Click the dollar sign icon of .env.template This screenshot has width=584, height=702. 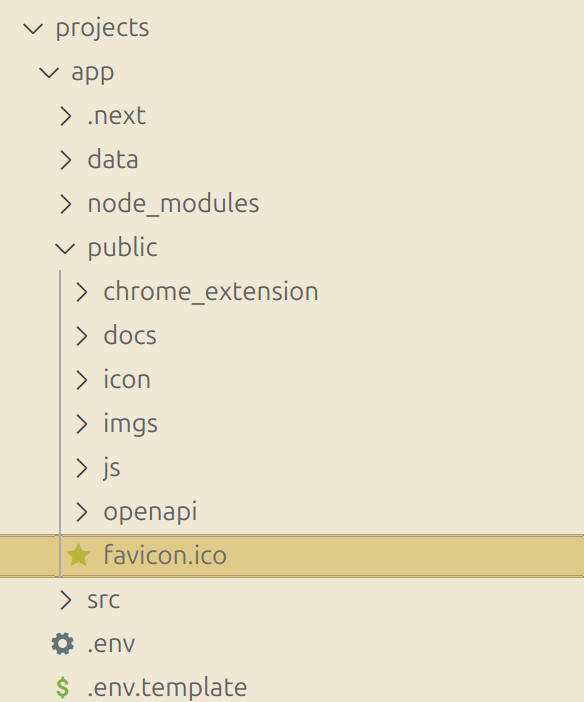click(63, 688)
